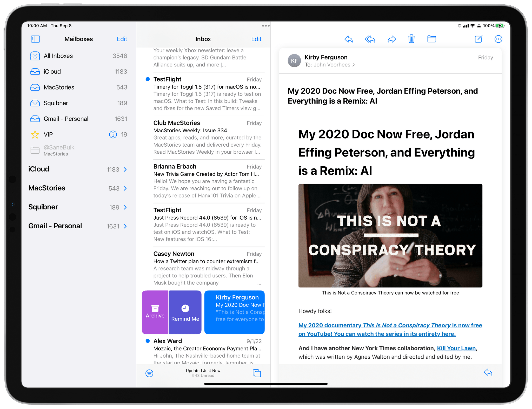Tap Edit in Mailboxes header
532x409 pixels.
pyautogui.click(x=122, y=39)
